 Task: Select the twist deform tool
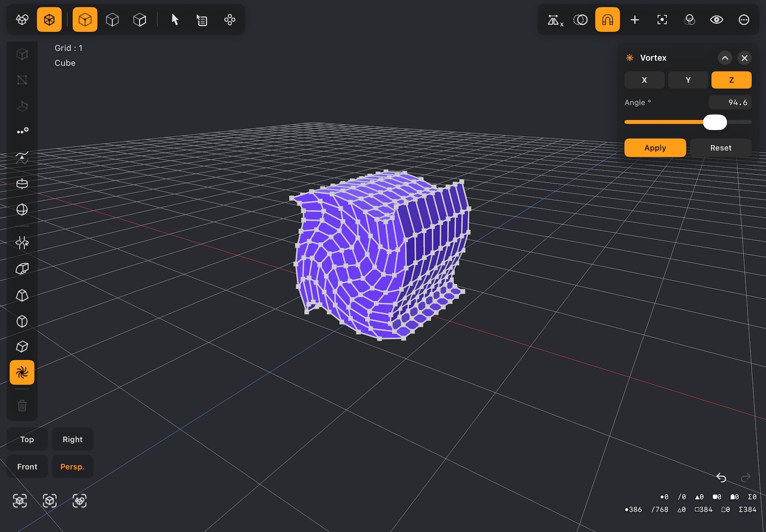tap(22, 242)
